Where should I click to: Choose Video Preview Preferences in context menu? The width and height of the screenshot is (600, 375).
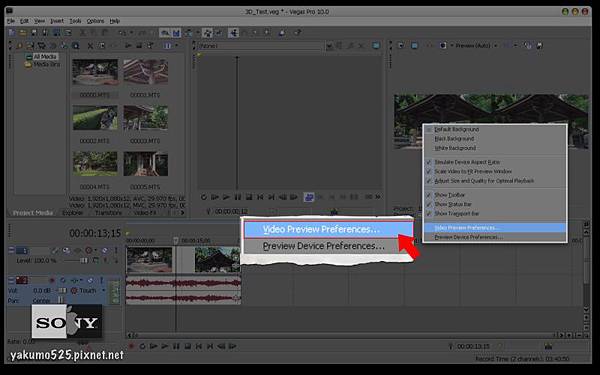coord(495,228)
